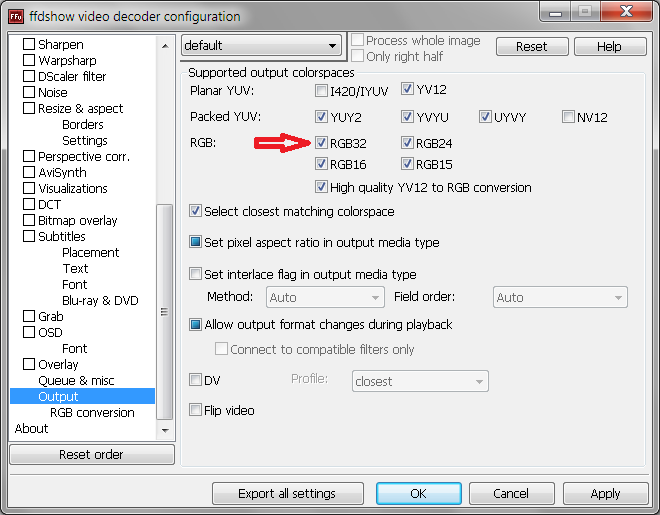Screen dimensions: 660x515
Task: Enable Set interlace flag in output
Action: pos(195,274)
